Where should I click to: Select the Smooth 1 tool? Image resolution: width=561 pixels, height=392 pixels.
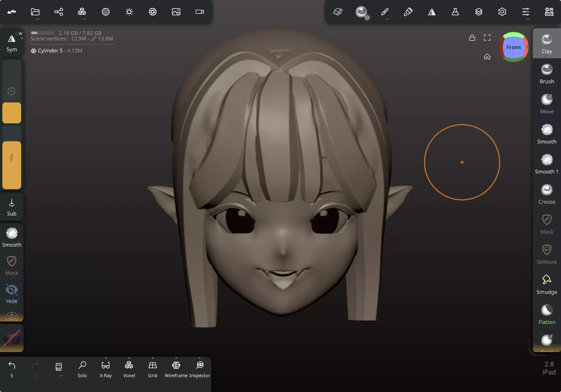tap(547, 164)
